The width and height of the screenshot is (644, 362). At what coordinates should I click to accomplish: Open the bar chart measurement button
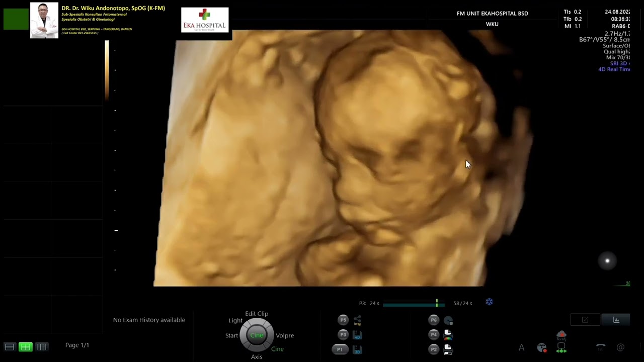point(616,320)
